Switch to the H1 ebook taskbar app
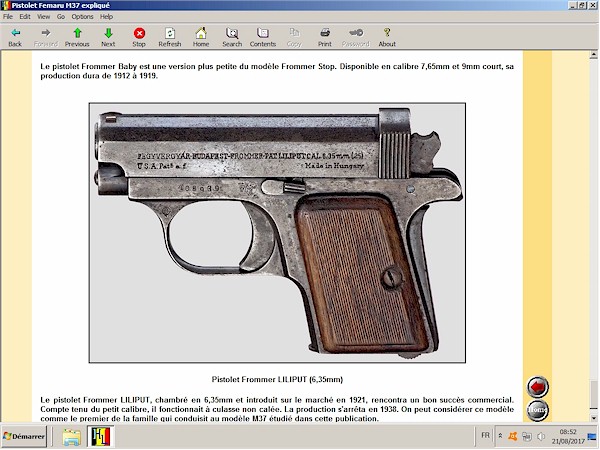 [101, 437]
